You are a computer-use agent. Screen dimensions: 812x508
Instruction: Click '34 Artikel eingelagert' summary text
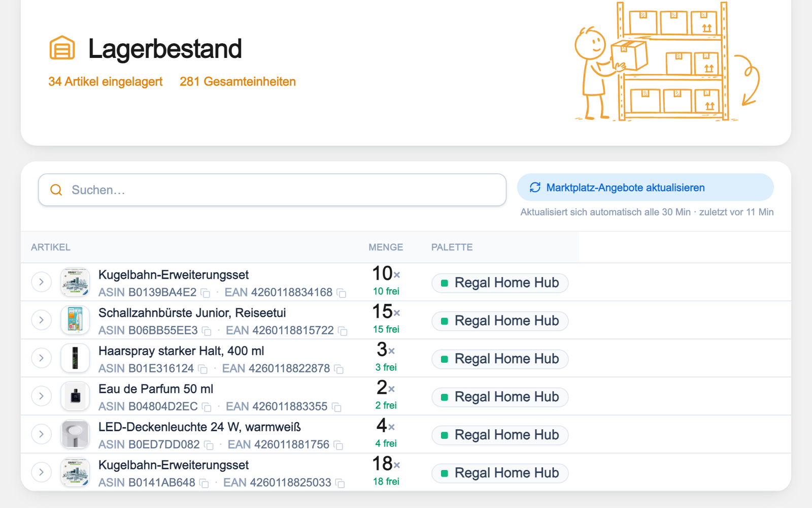tap(106, 82)
